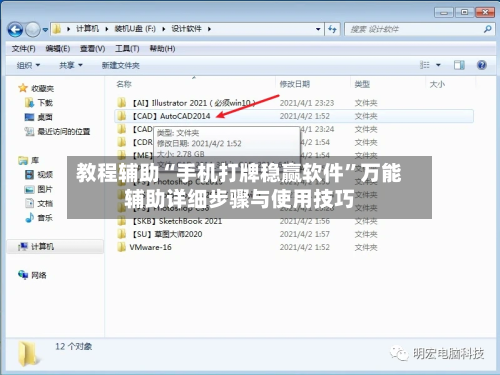Open 桌面 in favorites
This screenshot has width=500, height=375.
[x=45, y=117]
